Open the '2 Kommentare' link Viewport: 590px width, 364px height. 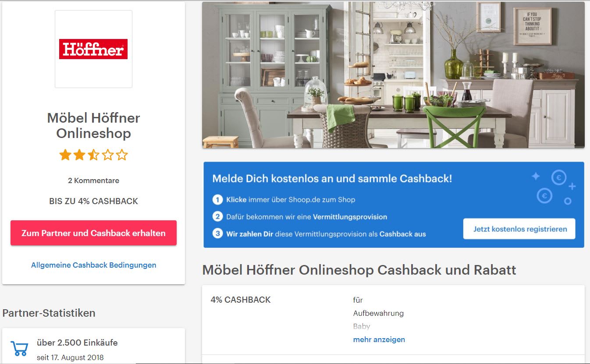point(93,180)
